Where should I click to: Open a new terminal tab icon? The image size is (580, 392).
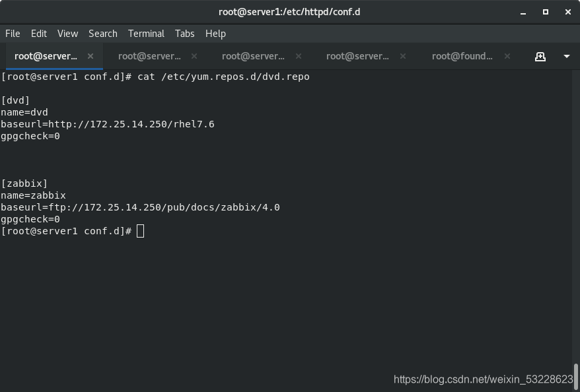[540, 57]
